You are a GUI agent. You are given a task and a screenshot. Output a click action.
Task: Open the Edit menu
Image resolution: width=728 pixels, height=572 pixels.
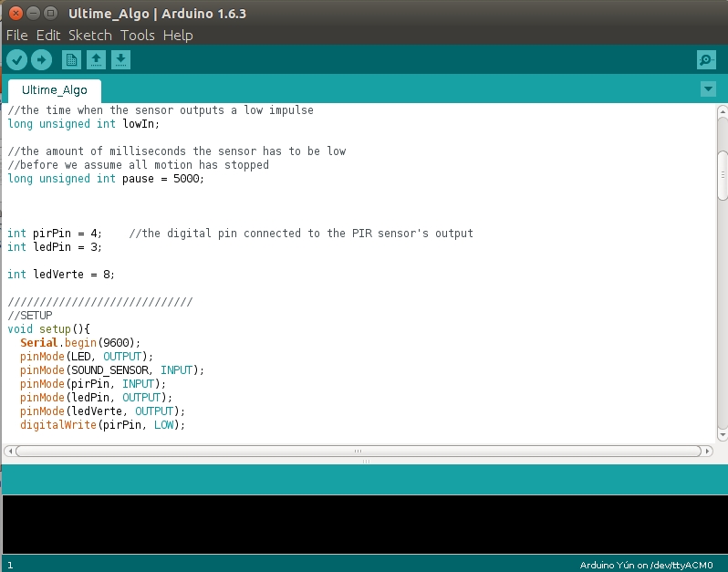[47, 36]
